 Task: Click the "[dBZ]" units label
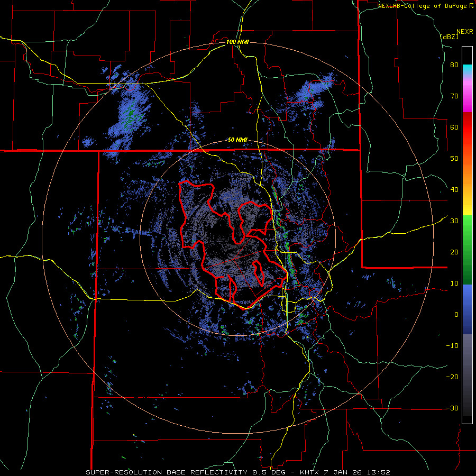pyautogui.click(x=449, y=36)
